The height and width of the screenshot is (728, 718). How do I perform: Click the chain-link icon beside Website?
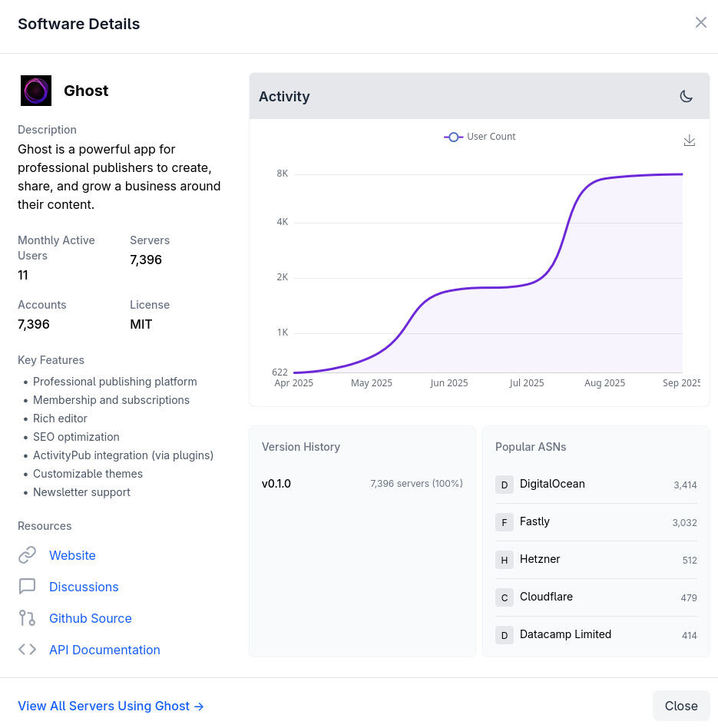pyautogui.click(x=28, y=555)
